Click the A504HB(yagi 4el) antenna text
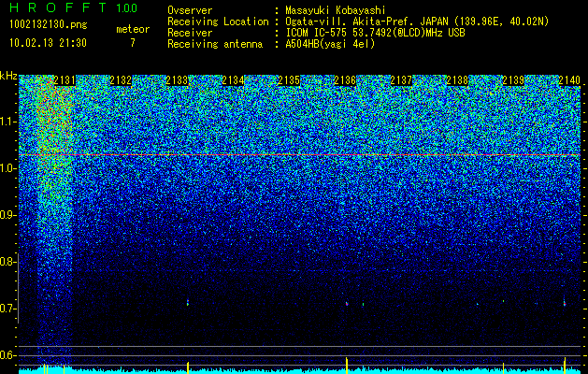 [x=330, y=44]
